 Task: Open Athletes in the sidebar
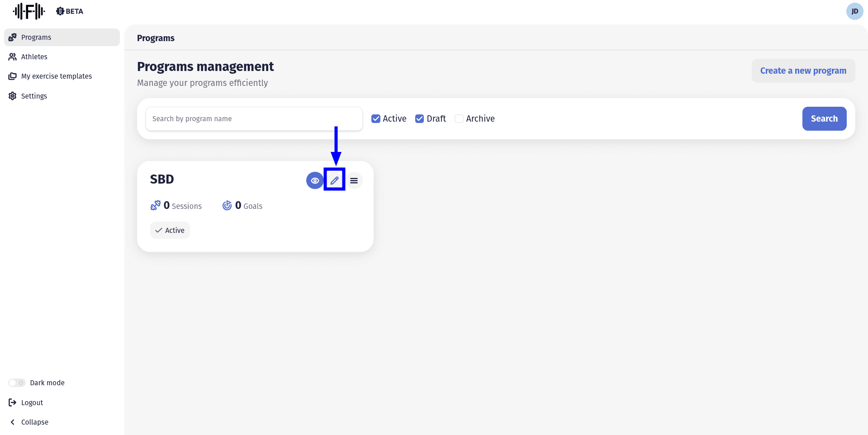(x=34, y=57)
